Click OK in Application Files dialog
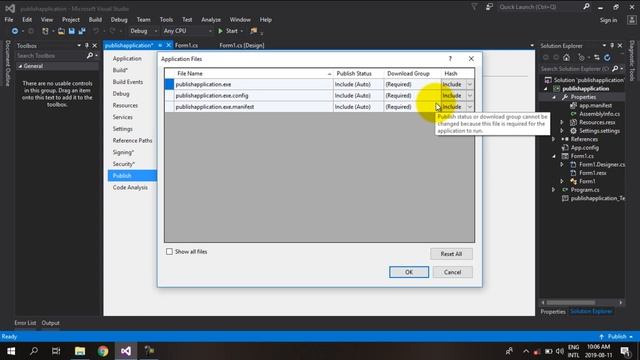The width and height of the screenshot is (640, 360). coord(409,272)
